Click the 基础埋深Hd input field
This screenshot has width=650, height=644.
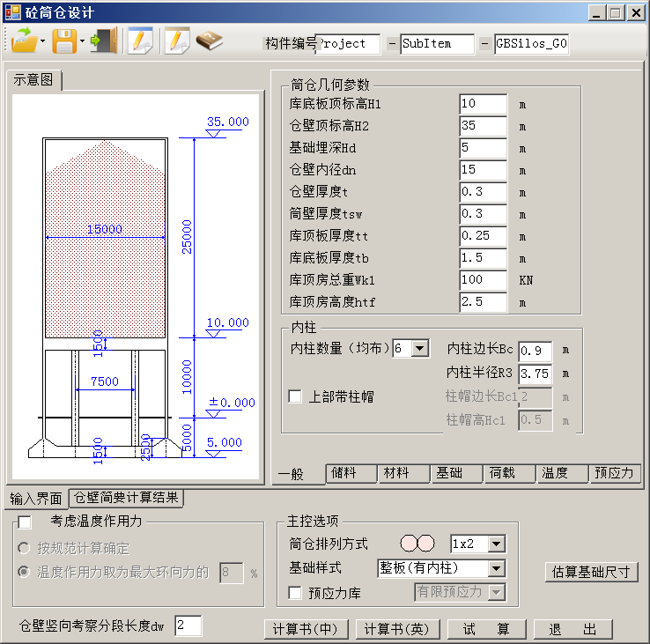tap(483, 148)
